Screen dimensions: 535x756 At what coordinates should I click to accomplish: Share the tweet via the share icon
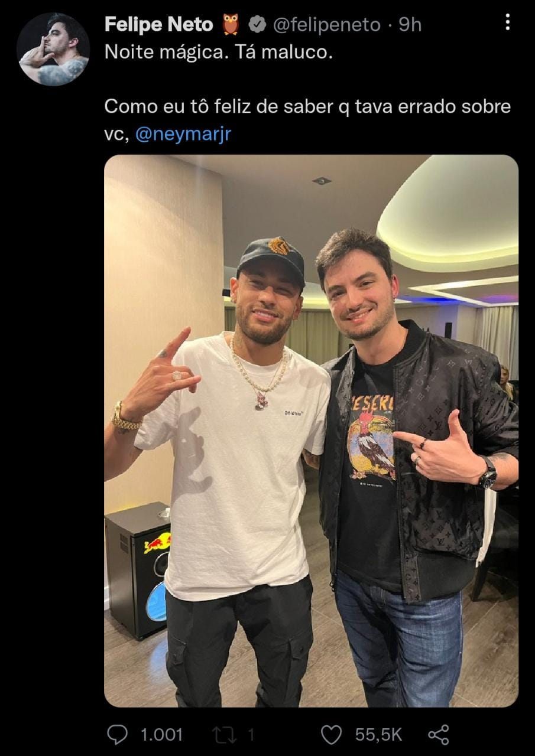coord(438,734)
